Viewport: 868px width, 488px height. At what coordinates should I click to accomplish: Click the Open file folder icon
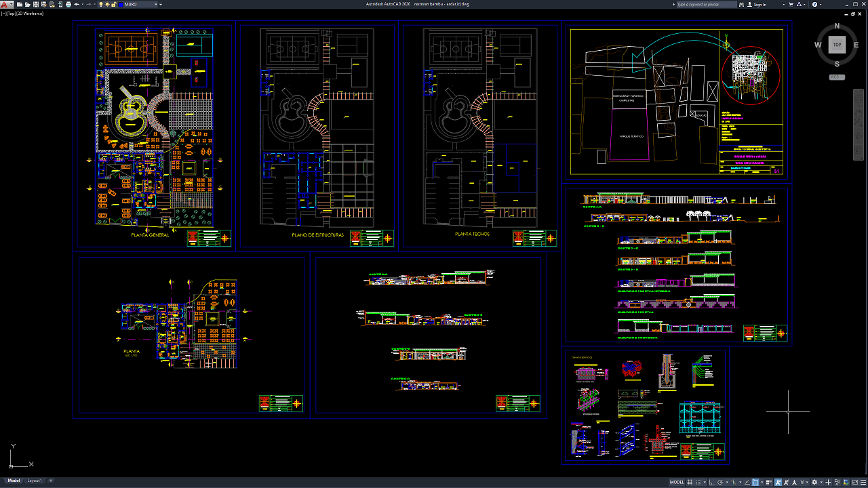(x=28, y=4)
